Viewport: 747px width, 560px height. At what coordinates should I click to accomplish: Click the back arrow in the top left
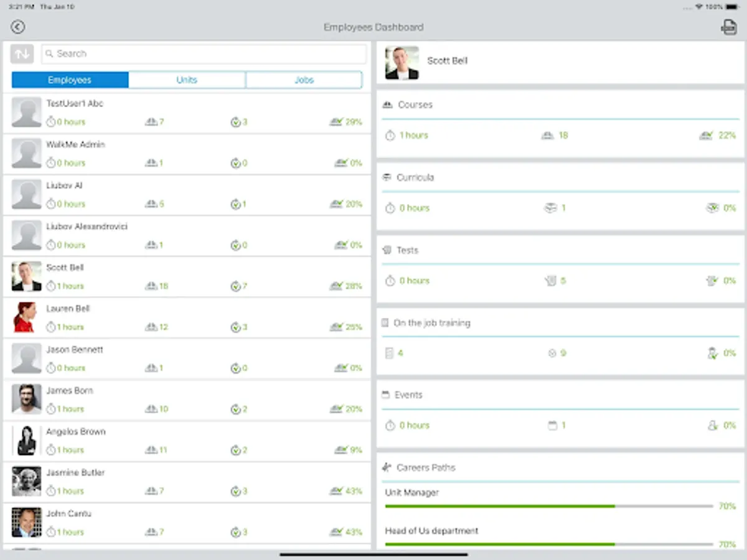(x=17, y=27)
